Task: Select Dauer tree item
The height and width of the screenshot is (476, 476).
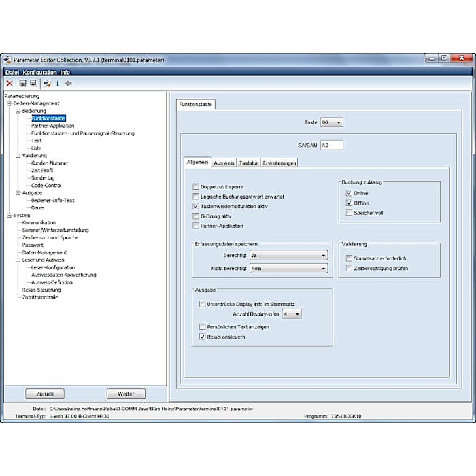Action: 38,207
